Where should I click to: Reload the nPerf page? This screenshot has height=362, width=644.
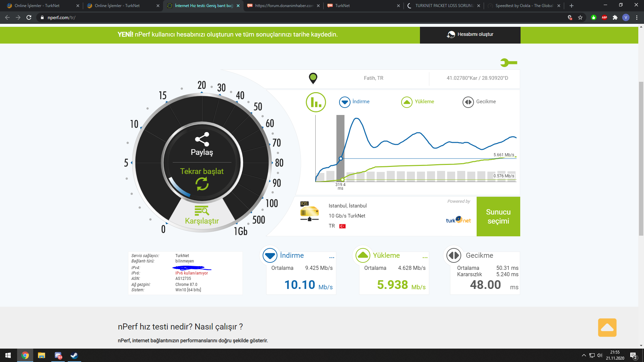(x=29, y=17)
